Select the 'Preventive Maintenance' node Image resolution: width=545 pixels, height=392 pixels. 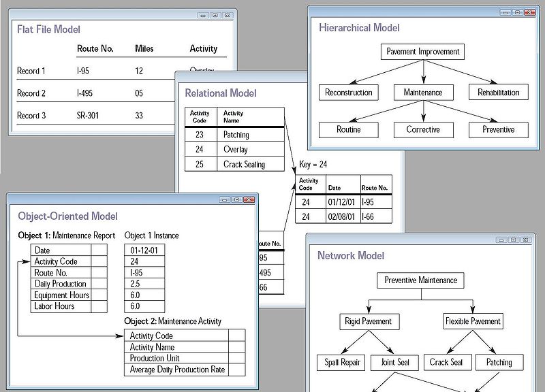(420, 280)
